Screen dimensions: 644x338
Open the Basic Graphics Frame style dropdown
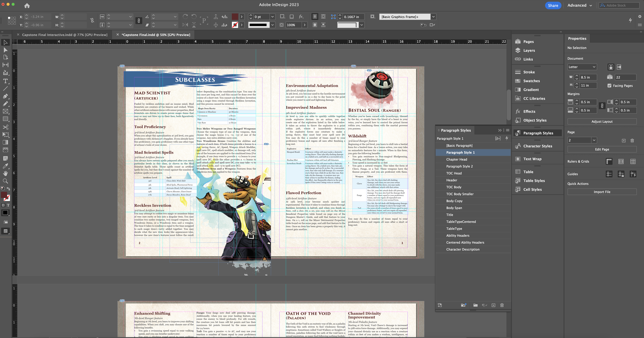(x=433, y=17)
